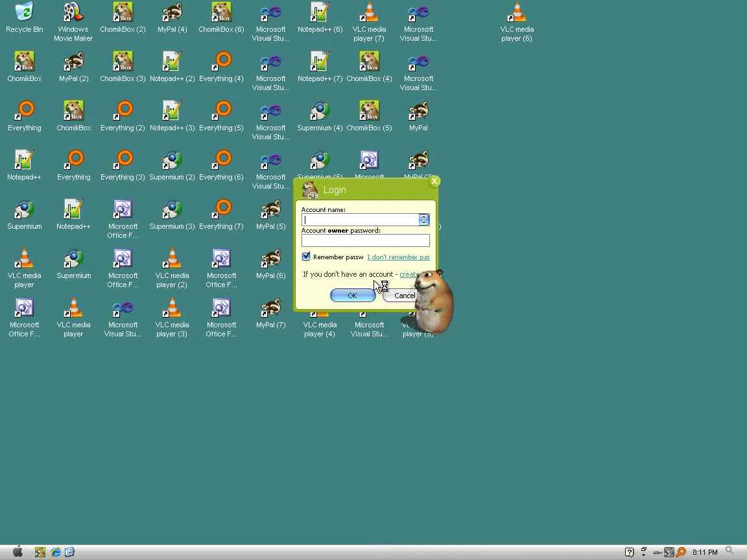
Task: Click the Supermium (3) desktop shortcut
Action: coord(172,215)
